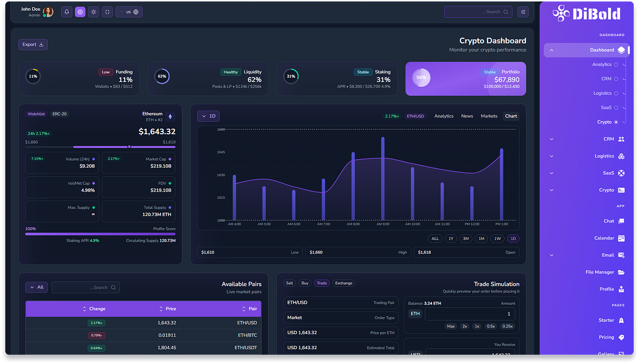Select the ETH/USDT pair row
The height and width of the screenshot is (364, 639).
(144, 348)
